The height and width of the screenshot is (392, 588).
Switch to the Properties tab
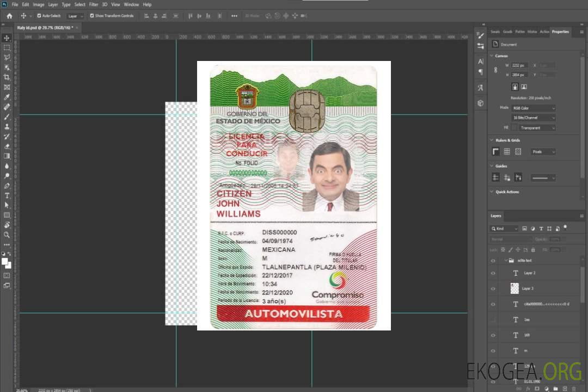point(560,32)
